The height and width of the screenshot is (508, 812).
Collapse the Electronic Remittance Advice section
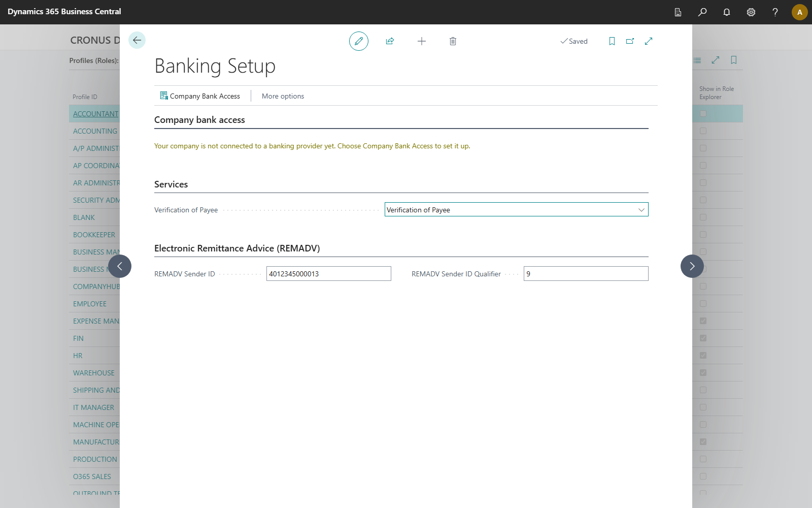(237, 248)
